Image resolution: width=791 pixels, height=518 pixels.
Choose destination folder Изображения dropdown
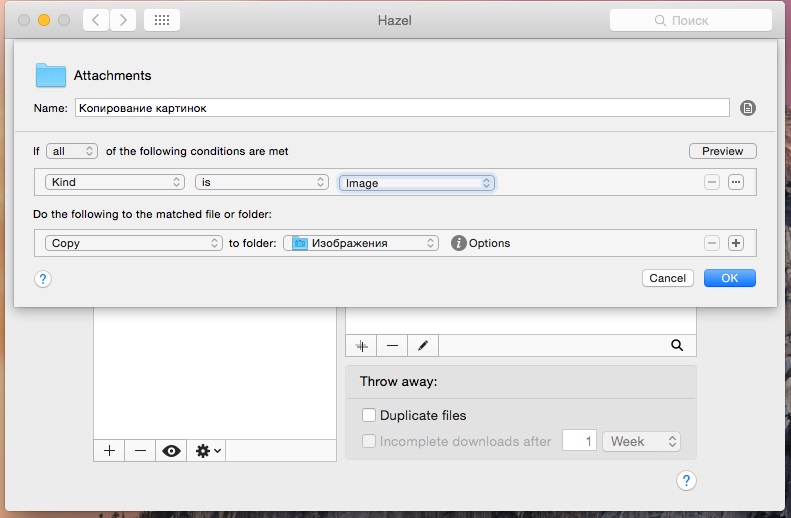tap(361, 243)
